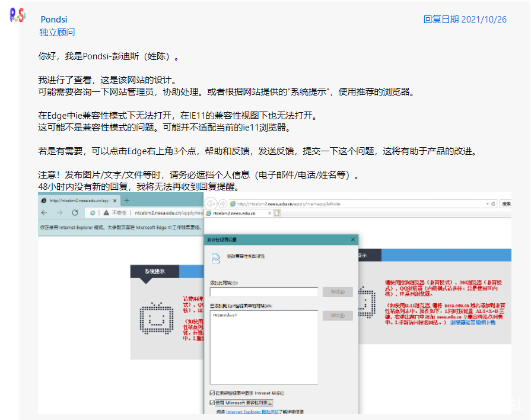Viewport: 531px width, 420px height.
Task: Go back in the IE11 window
Action: [211, 203]
